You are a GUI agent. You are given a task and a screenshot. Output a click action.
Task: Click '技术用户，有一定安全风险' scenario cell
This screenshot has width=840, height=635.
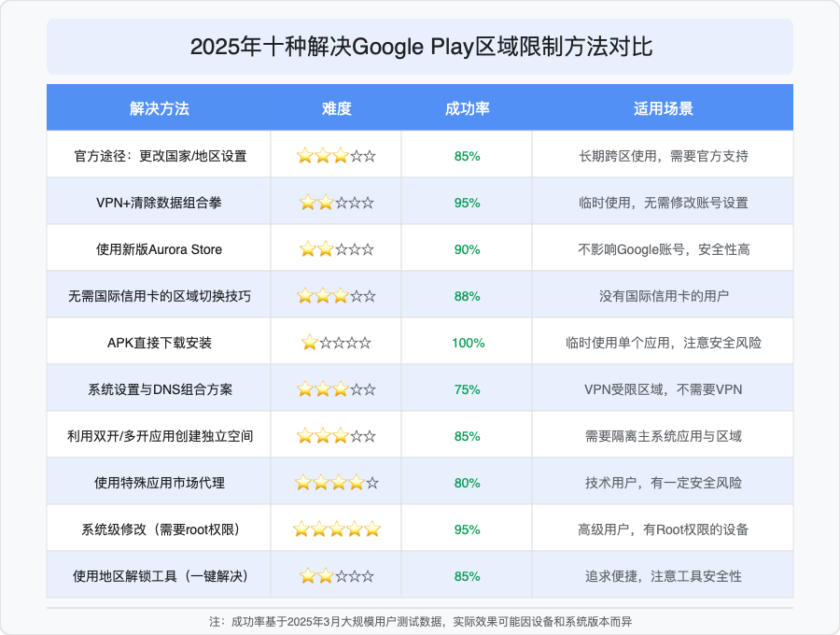pyautogui.click(x=664, y=482)
